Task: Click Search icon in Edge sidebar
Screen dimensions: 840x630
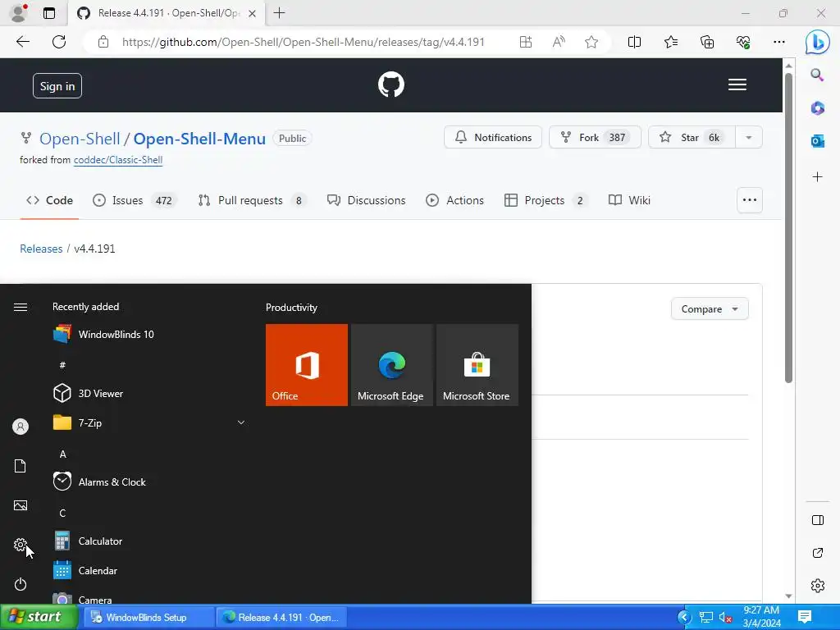Action: pos(817,75)
